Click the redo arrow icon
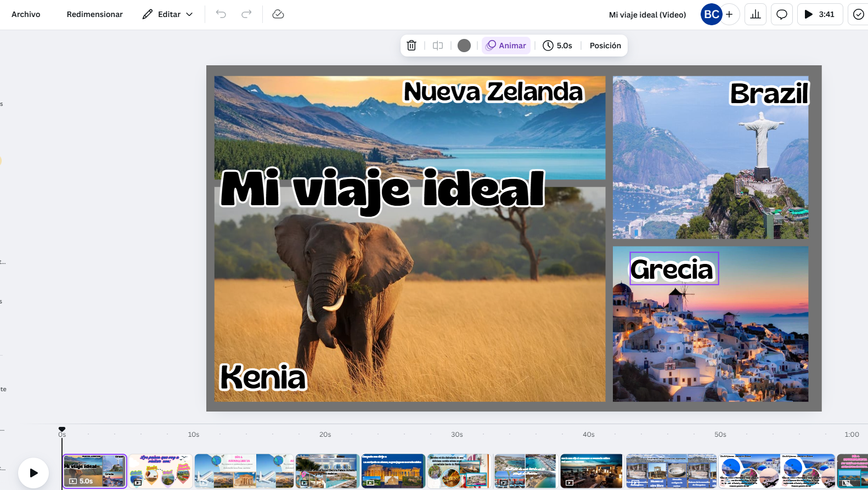 (247, 14)
